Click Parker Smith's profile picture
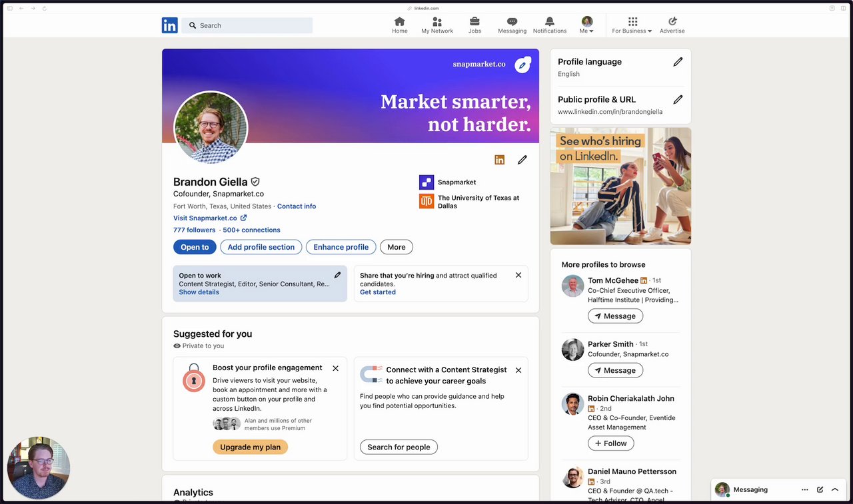The width and height of the screenshot is (853, 504). [573, 350]
